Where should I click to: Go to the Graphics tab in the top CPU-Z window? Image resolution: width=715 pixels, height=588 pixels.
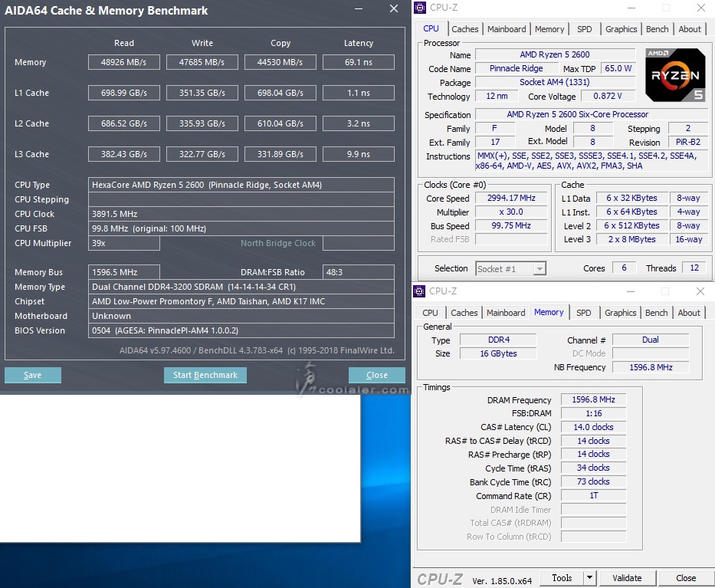point(621,29)
